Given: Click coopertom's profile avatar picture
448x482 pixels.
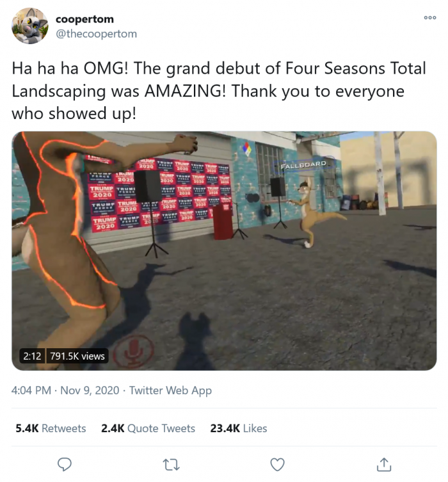Looking at the screenshot, I should point(29,26).
